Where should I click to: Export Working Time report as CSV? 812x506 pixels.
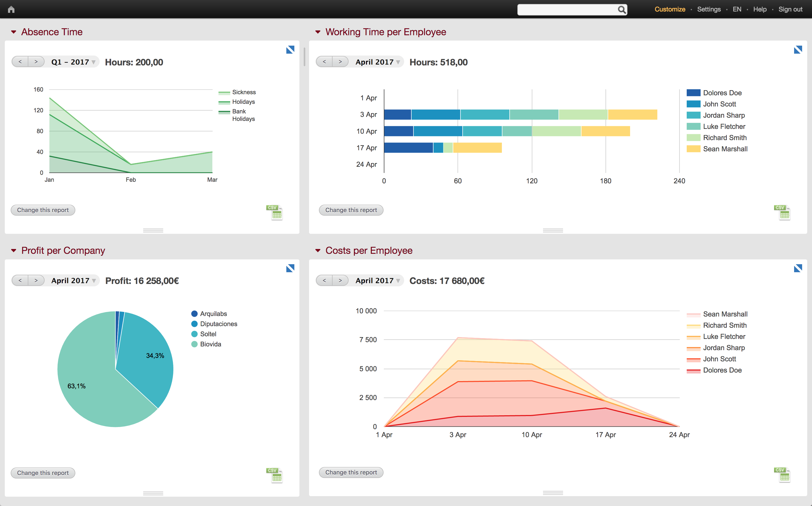tap(783, 212)
